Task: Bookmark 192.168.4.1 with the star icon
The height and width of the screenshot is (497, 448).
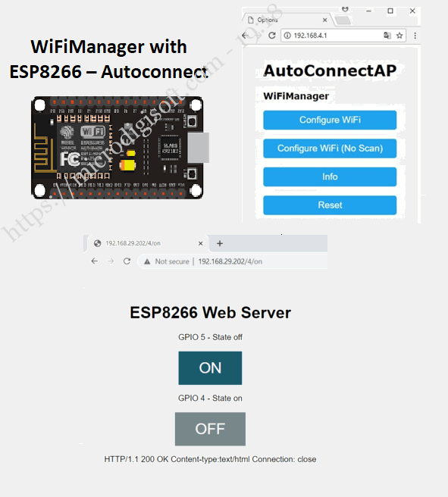Action: pyautogui.click(x=399, y=36)
